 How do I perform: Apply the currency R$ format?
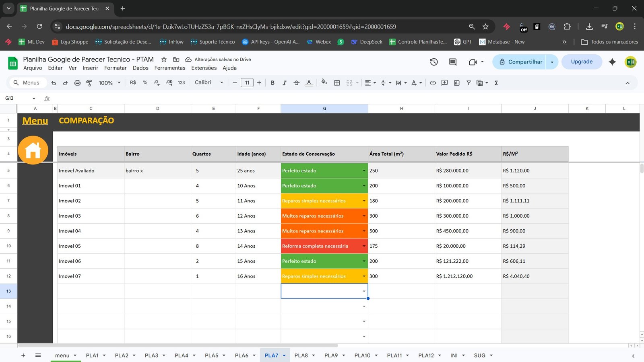click(x=133, y=83)
